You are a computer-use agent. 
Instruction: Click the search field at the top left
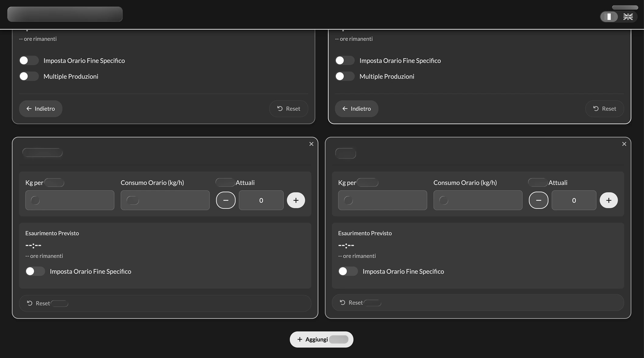[x=65, y=14]
